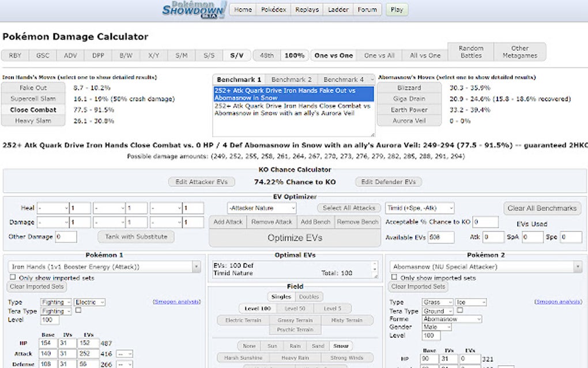Viewport: 588px width, 368px height.
Task: Open the Timid nature dropdown
Action: 420,208
